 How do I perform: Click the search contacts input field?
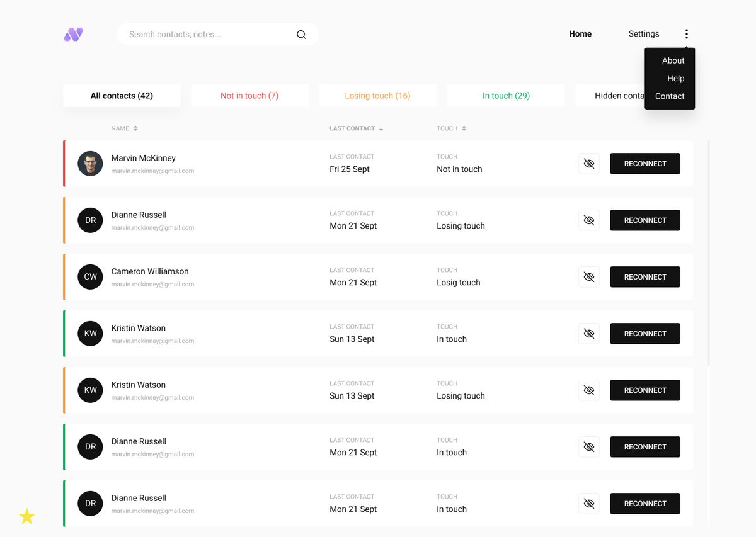pyautogui.click(x=202, y=34)
